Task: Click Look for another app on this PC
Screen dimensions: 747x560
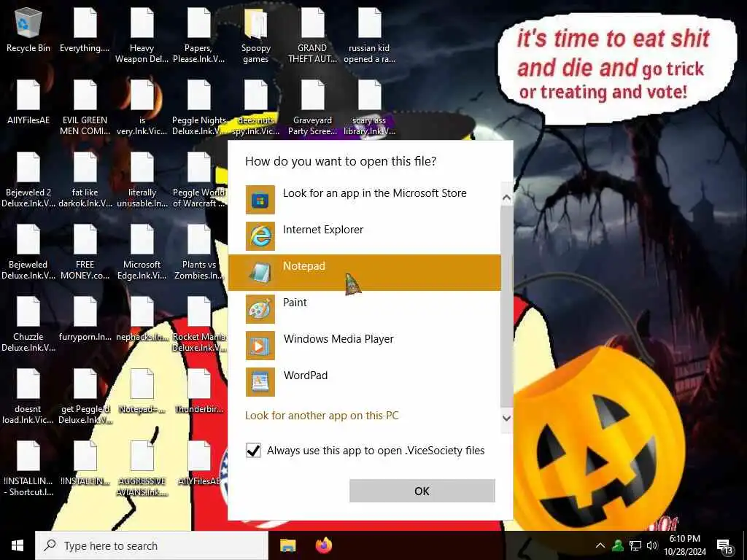Action: click(x=322, y=415)
